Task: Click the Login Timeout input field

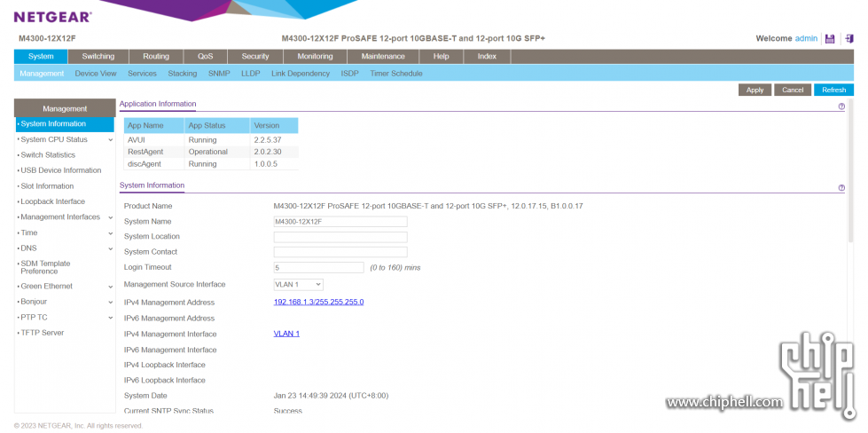Action: [319, 267]
